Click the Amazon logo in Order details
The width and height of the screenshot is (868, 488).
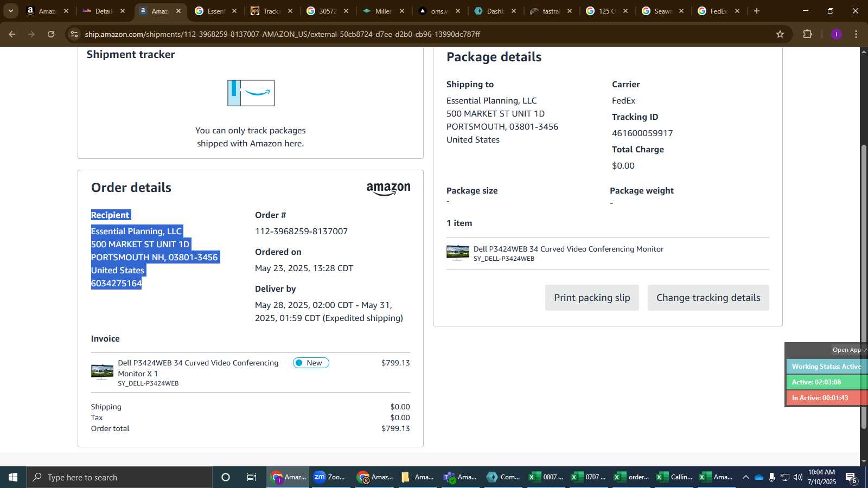388,189
